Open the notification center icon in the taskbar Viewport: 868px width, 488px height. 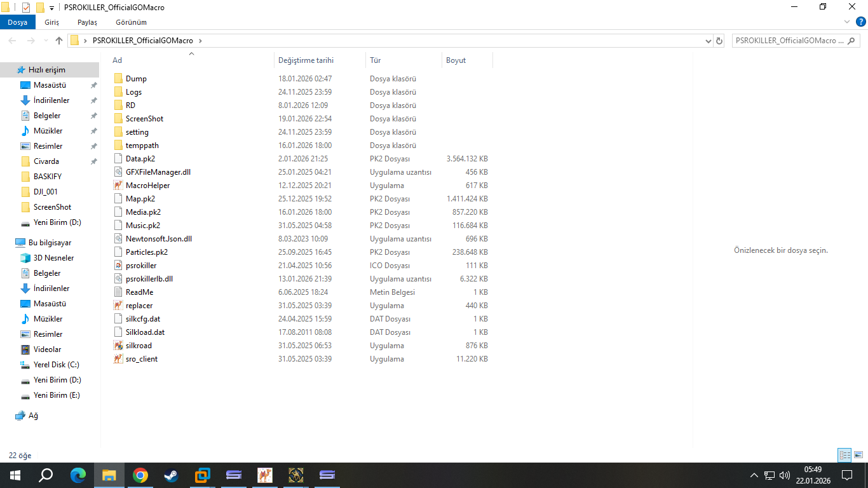click(846, 475)
